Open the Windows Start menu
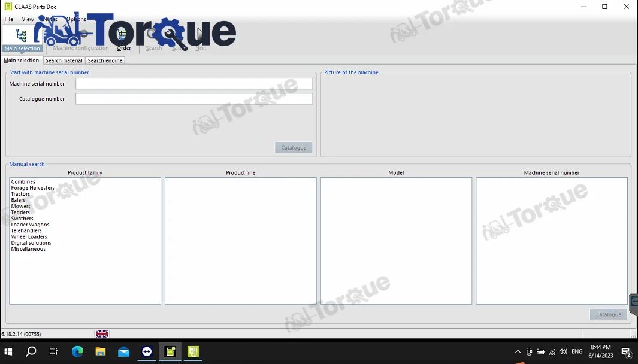The height and width of the screenshot is (364, 638). coord(8,351)
